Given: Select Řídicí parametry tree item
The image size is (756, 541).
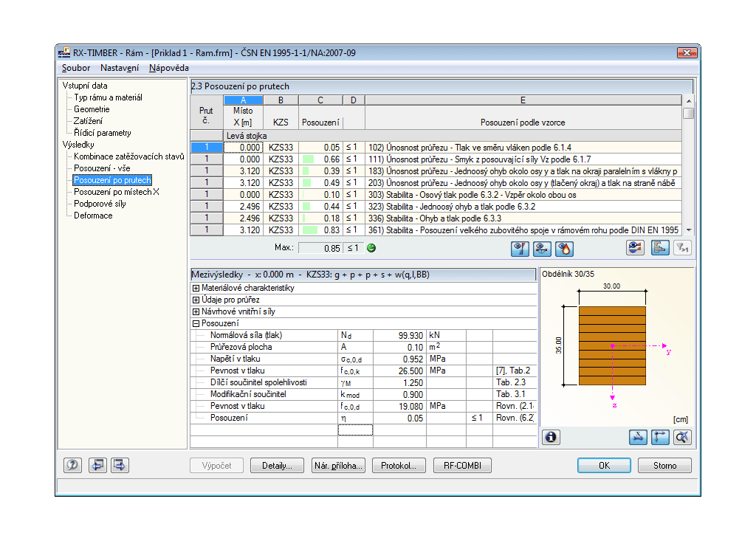Looking at the screenshot, I should 102,133.
